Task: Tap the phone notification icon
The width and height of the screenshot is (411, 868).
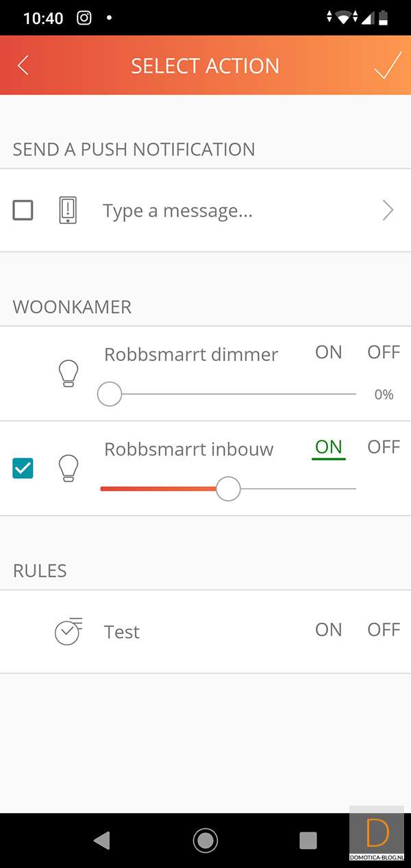Action: coord(67,210)
